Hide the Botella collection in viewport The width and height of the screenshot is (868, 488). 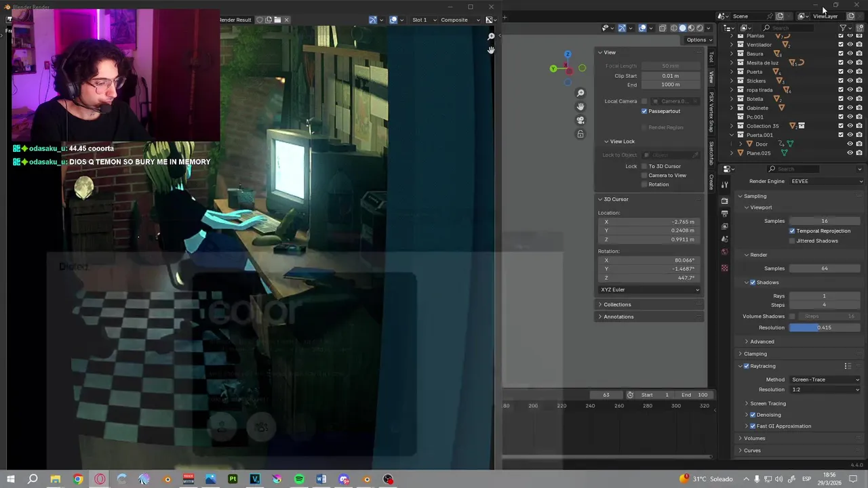pyautogui.click(x=850, y=99)
